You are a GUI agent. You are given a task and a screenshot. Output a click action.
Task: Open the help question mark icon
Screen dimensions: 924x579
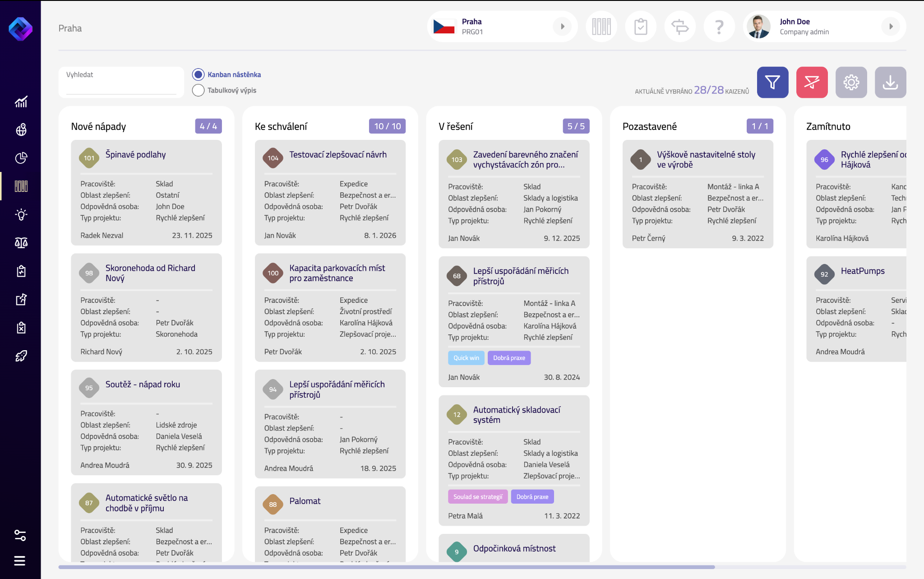click(x=719, y=27)
